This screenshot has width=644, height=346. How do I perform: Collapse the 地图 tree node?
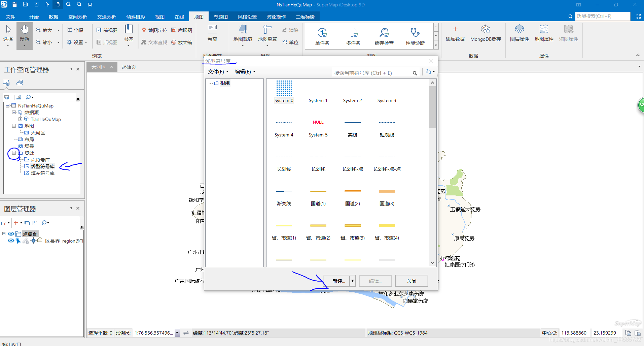pos(14,126)
